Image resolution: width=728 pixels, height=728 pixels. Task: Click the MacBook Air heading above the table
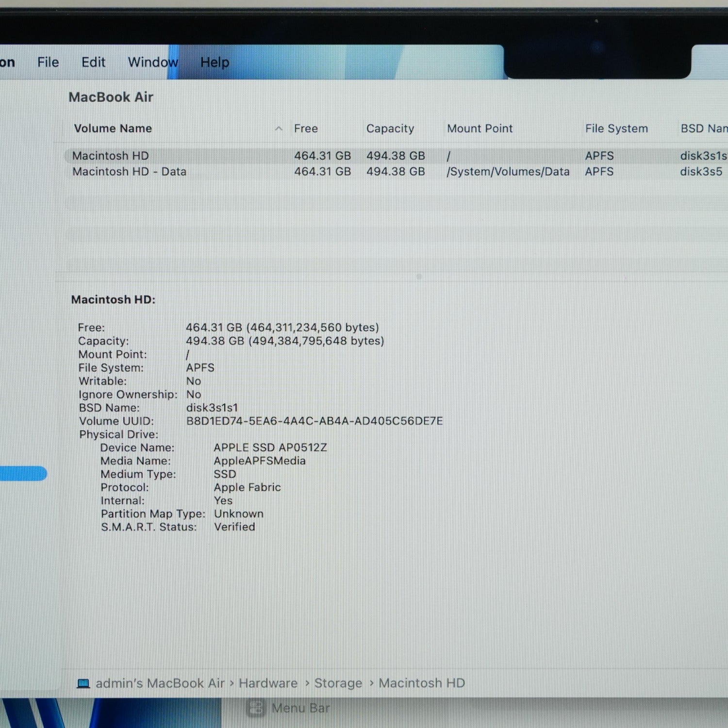(x=111, y=97)
